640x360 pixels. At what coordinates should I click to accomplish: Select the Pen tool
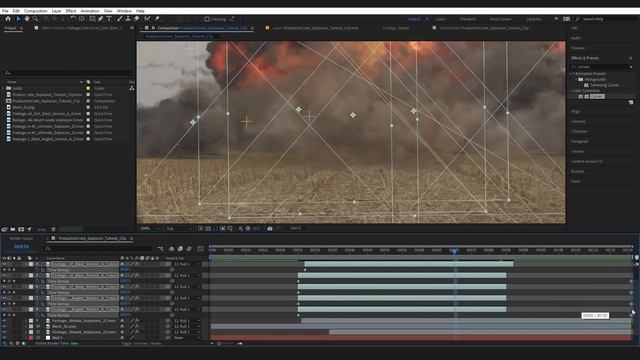[100, 19]
